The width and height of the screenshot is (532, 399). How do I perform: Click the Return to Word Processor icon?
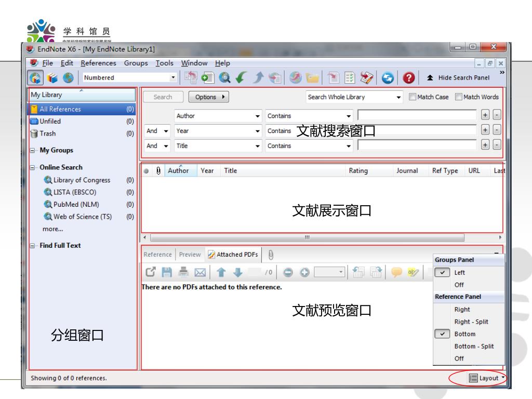[367, 78]
